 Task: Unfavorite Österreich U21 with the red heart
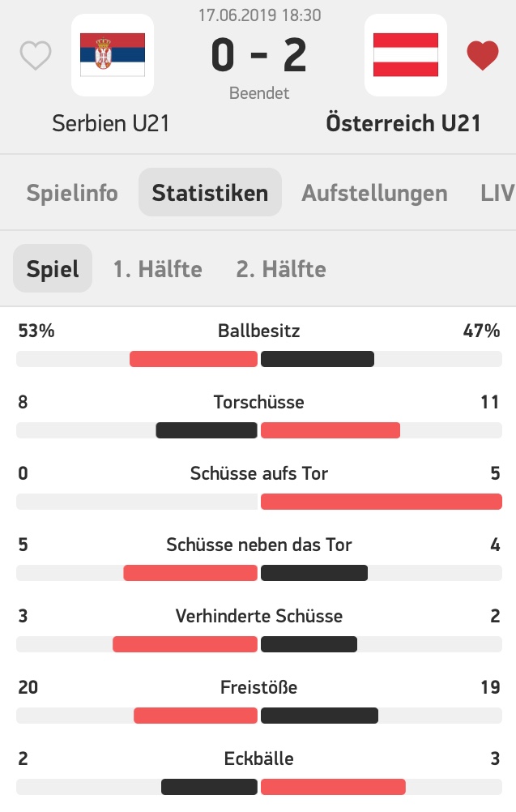click(482, 55)
